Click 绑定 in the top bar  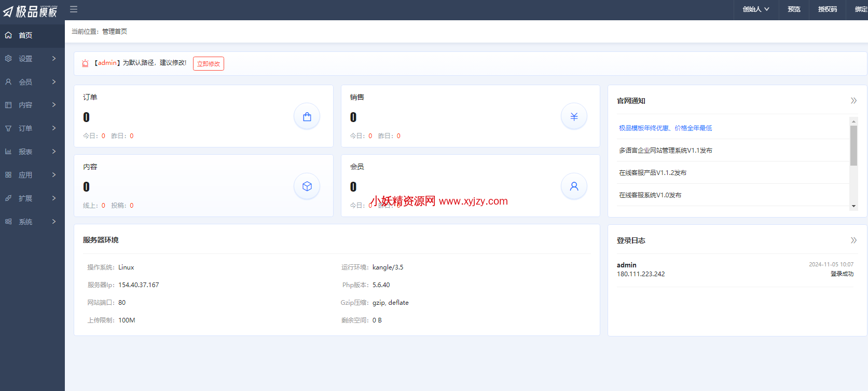coord(861,9)
